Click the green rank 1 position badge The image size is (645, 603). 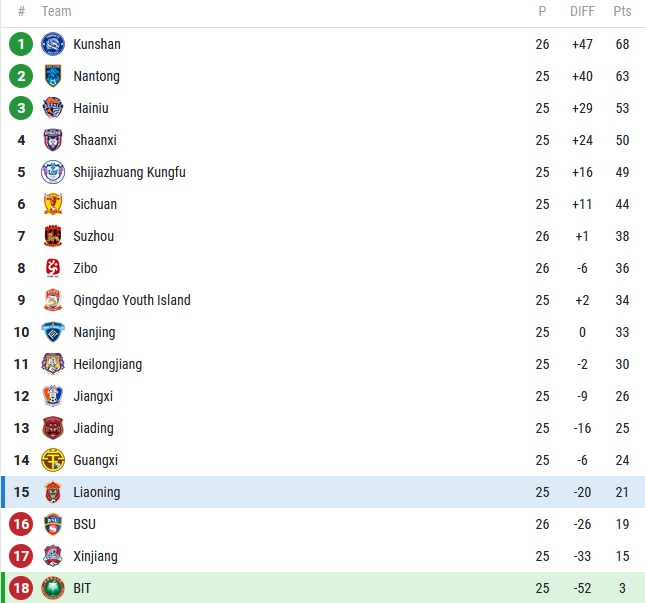[x=21, y=44]
